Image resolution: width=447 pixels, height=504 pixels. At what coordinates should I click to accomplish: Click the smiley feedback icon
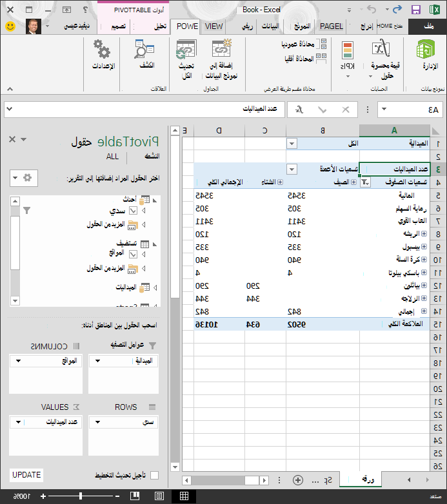(10, 26)
